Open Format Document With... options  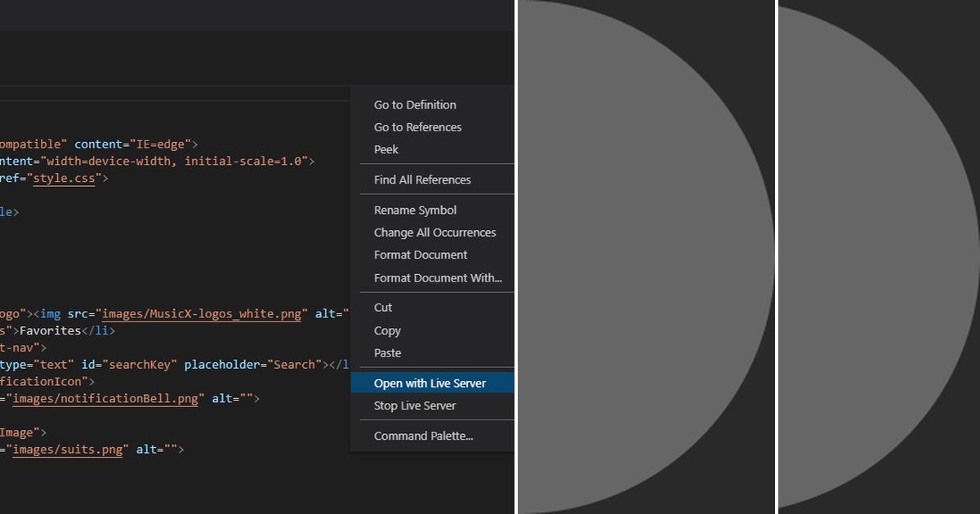tap(437, 277)
